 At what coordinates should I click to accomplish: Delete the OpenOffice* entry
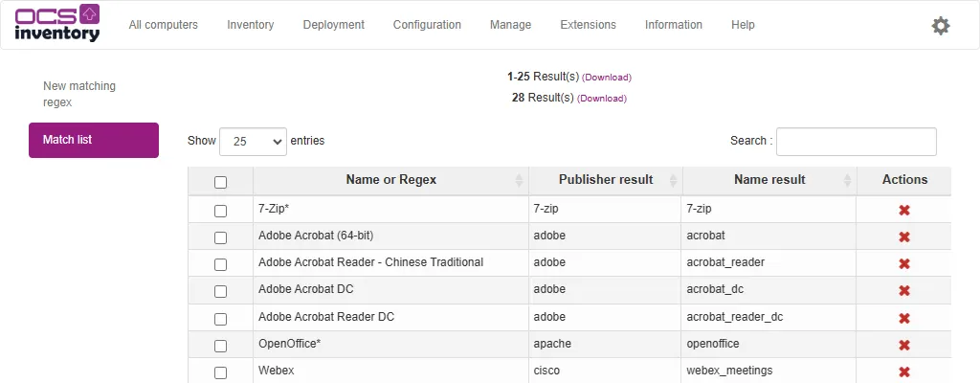[903, 346]
